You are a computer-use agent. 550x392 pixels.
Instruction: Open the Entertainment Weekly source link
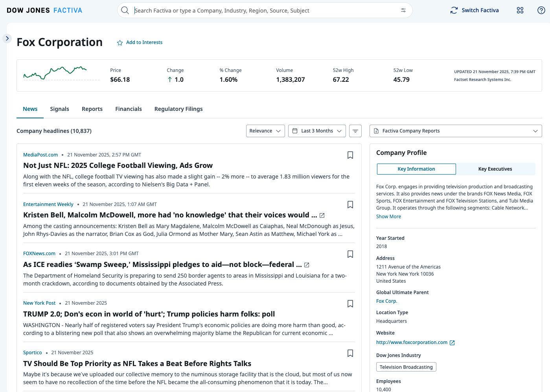click(x=48, y=204)
